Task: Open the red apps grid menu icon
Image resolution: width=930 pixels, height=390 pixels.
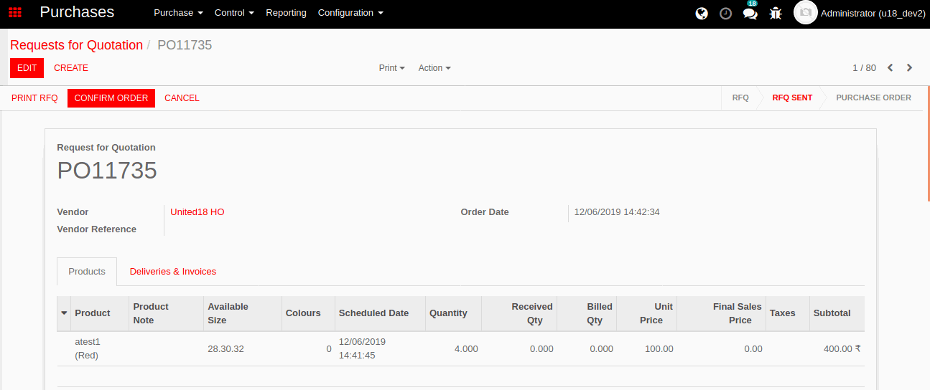Action: coord(15,12)
